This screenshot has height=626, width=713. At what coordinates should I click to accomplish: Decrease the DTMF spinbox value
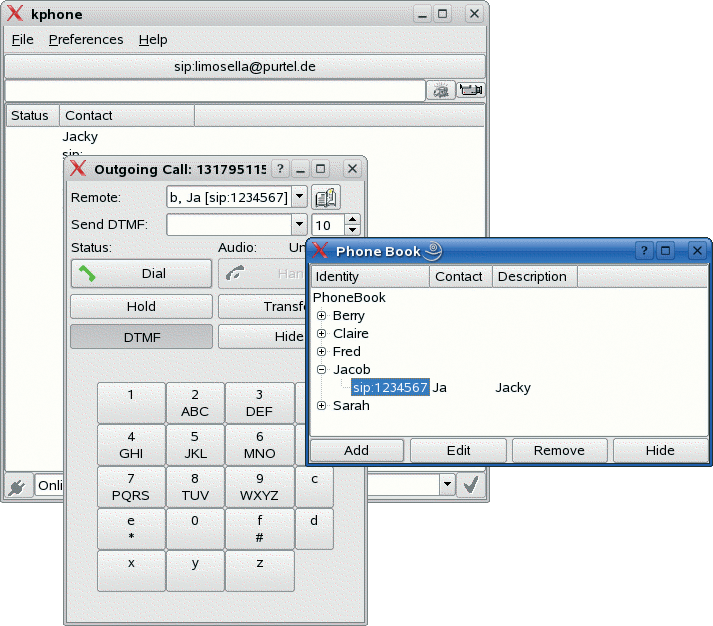click(352, 230)
